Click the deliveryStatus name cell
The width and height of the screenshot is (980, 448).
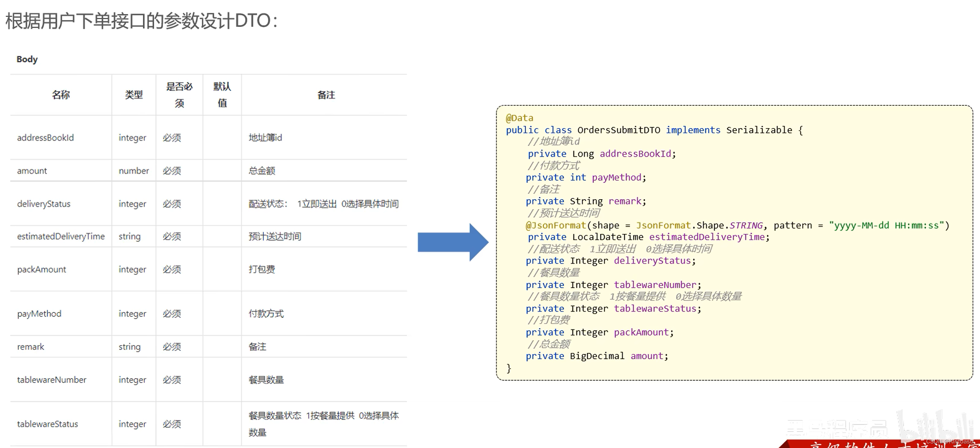coord(44,204)
